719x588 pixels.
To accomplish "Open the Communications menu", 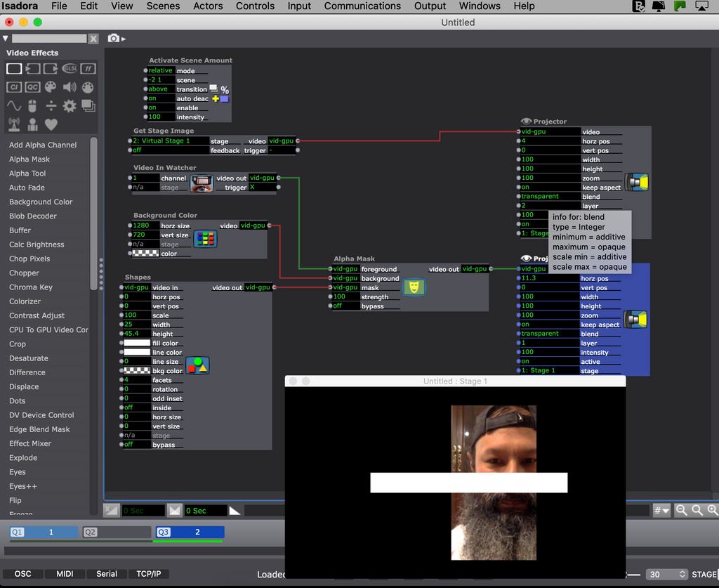I will pos(362,6).
